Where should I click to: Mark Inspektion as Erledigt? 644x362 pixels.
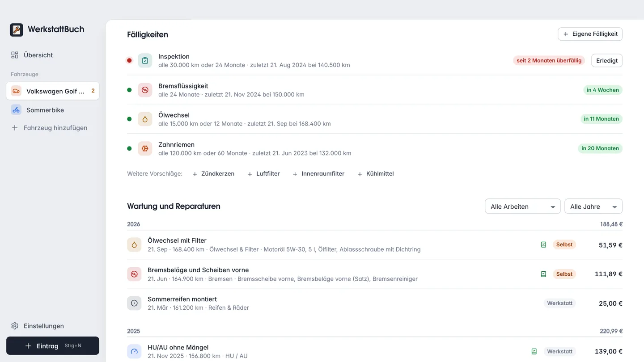pyautogui.click(x=607, y=60)
